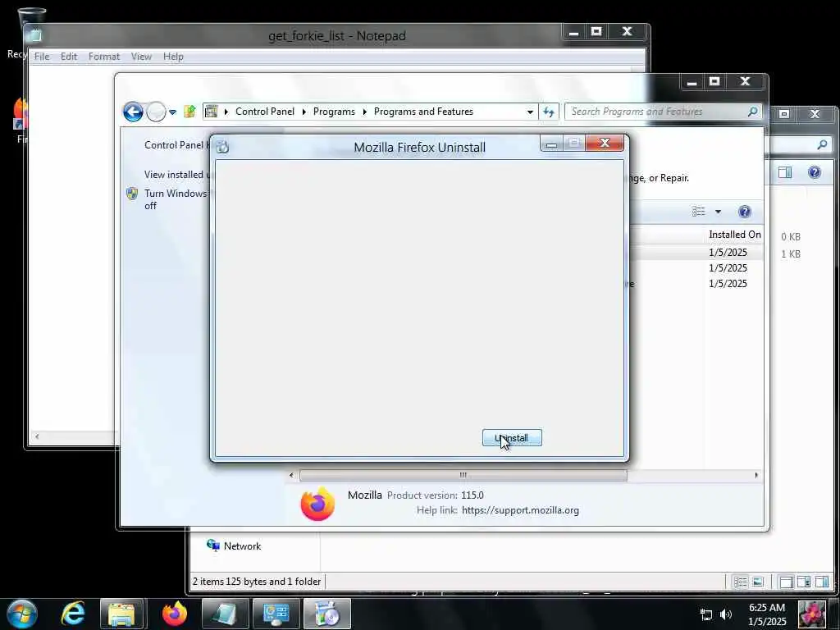
Task: Click the Notepad icon in its title bar
Action: tap(35, 36)
